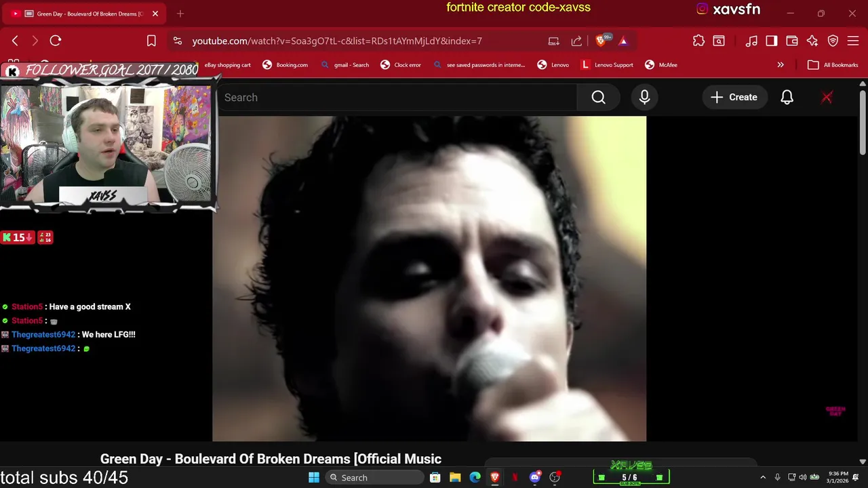This screenshot has width=868, height=488.
Task: Open the Brave playlist music note icon
Action: click(751, 41)
